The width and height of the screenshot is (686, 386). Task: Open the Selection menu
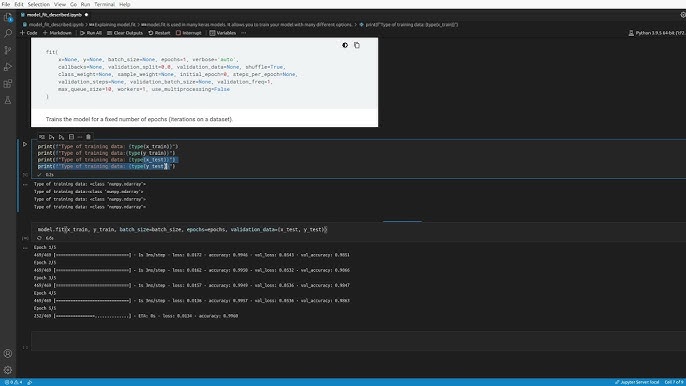(38, 4)
